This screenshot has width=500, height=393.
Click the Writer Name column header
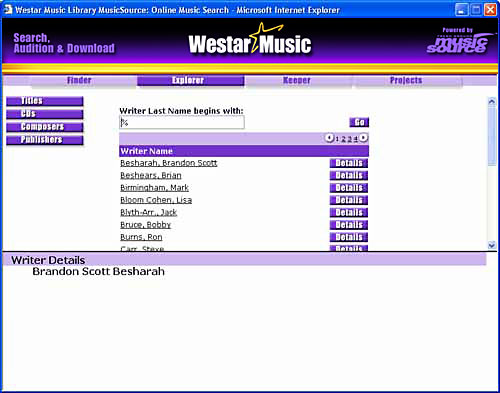244,151
